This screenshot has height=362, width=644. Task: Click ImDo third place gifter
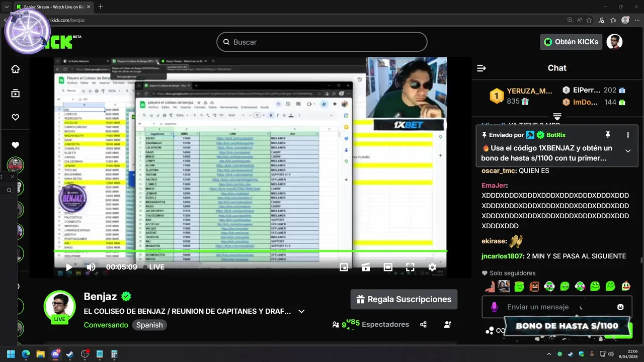(x=594, y=102)
